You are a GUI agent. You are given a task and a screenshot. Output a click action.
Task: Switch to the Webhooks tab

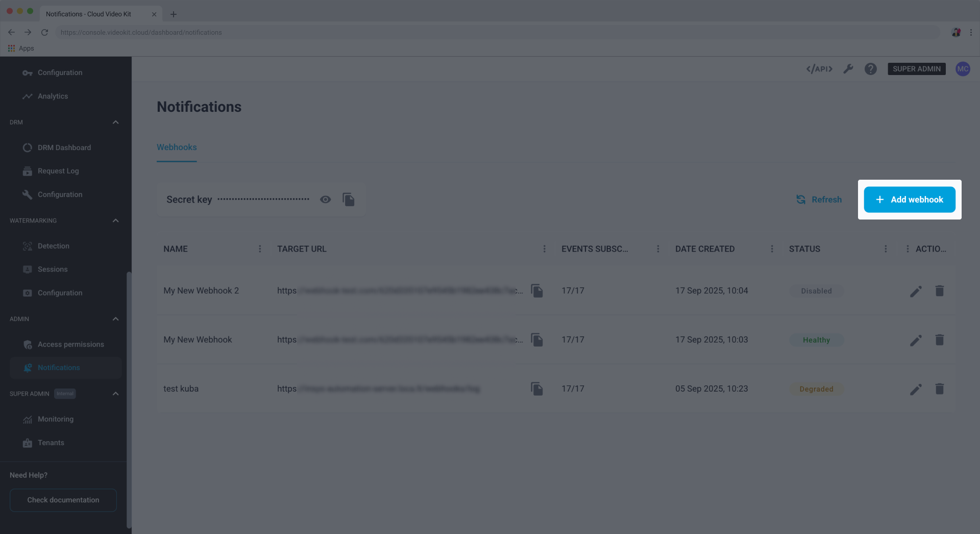point(176,147)
